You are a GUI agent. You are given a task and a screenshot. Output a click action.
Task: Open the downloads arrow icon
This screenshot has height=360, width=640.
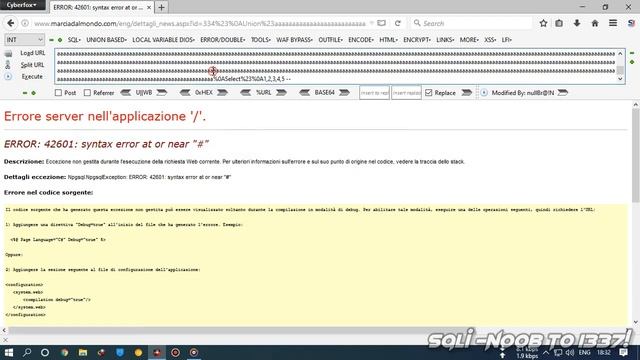click(x=577, y=23)
